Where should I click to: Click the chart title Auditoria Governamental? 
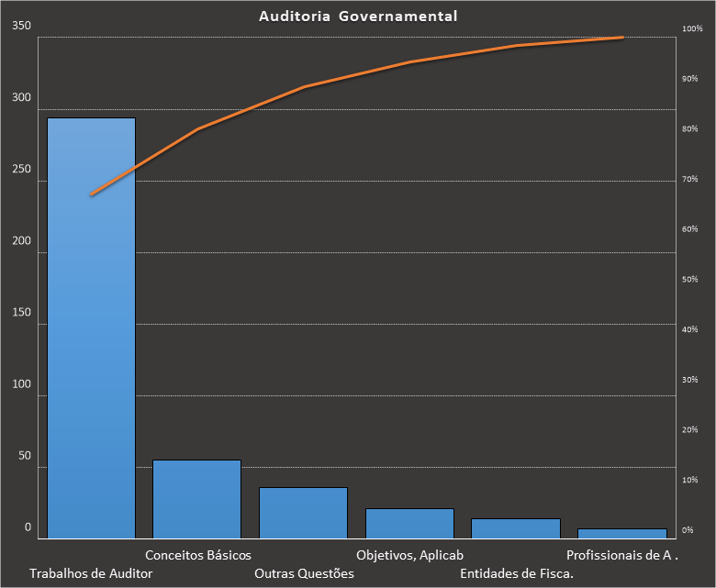click(x=358, y=17)
